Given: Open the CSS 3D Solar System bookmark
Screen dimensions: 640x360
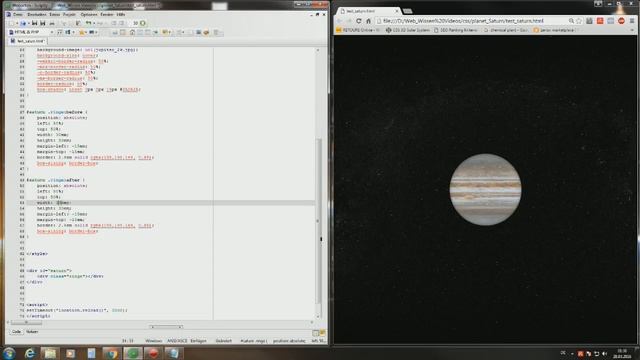Looking at the screenshot, I should pyautogui.click(x=408, y=30).
